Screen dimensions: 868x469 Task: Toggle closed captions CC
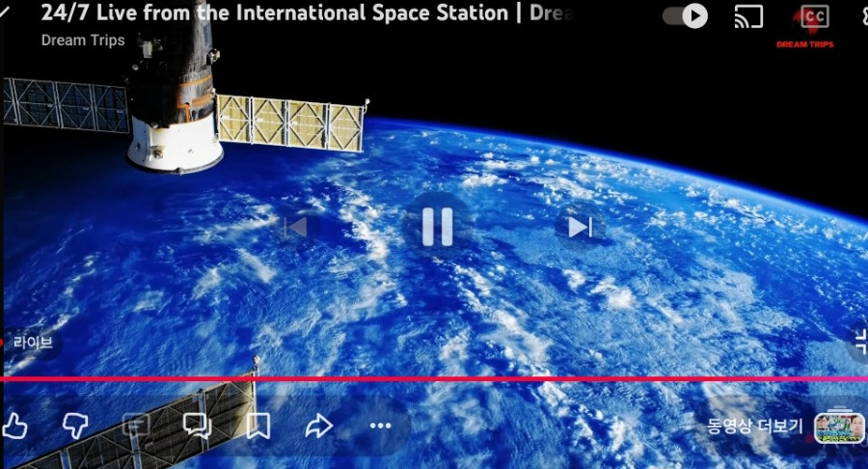814,16
